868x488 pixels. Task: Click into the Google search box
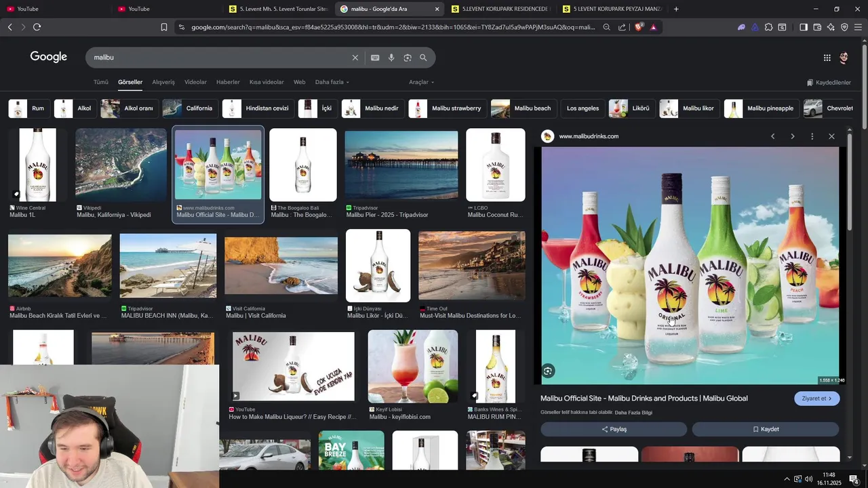pyautogui.click(x=220, y=58)
